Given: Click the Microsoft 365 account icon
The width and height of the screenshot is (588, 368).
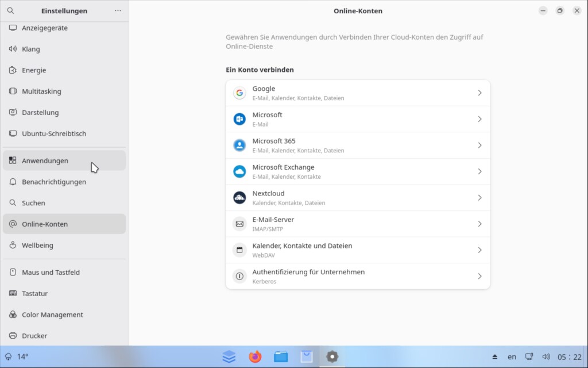Looking at the screenshot, I should click(x=239, y=145).
